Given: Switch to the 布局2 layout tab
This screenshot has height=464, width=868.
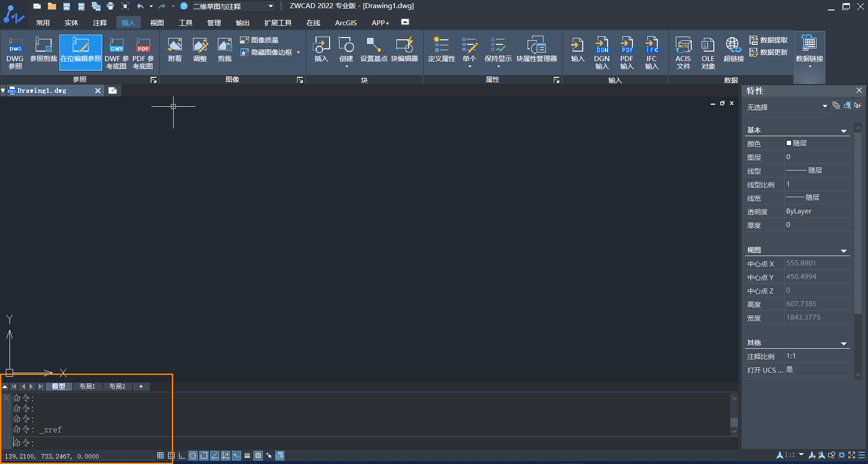Looking at the screenshot, I should pyautogui.click(x=117, y=386).
